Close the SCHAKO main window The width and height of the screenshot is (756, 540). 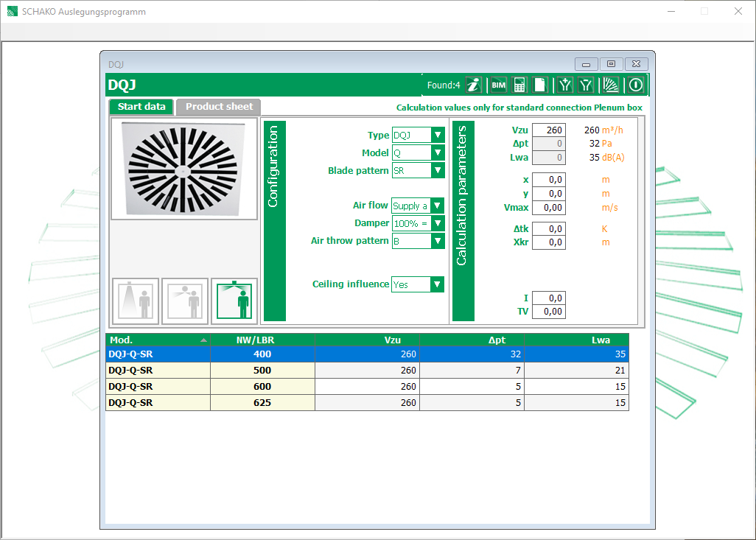tap(738, 11)
